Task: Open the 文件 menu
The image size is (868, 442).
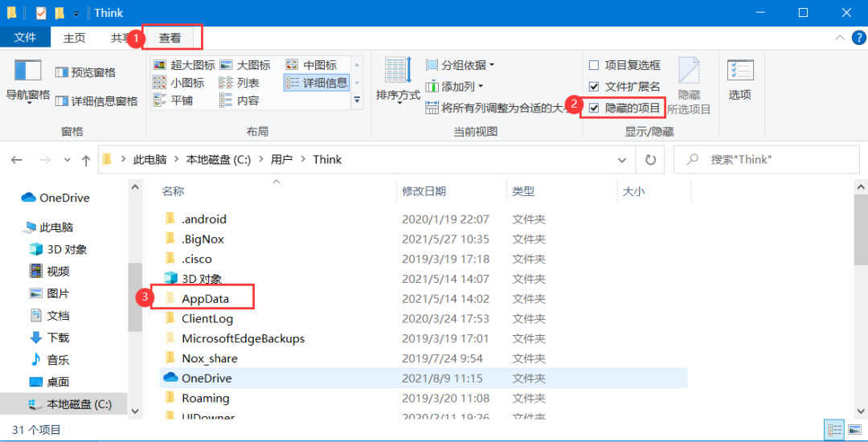Action: coord(25,38)
